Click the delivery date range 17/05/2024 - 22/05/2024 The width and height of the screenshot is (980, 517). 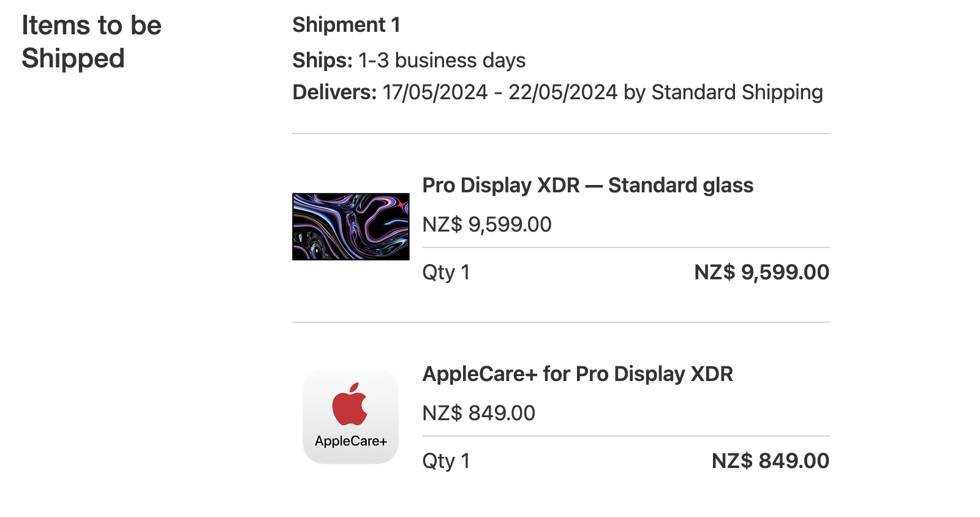tap(499, 92)
